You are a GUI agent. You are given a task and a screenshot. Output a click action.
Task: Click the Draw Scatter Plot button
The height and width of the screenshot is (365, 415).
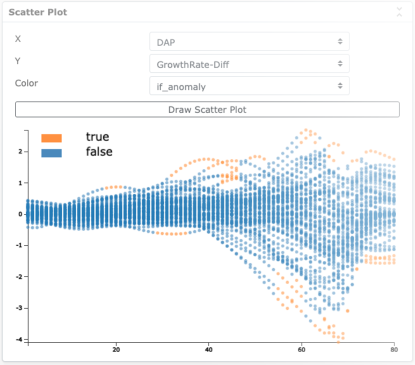click(x=207, y=109)
